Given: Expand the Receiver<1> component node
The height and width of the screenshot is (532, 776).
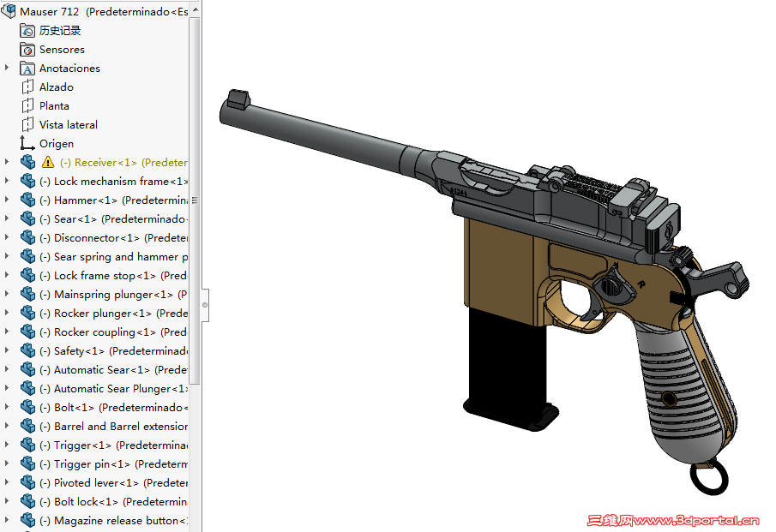Looking at the screenshot, I should tap(7, 162).
